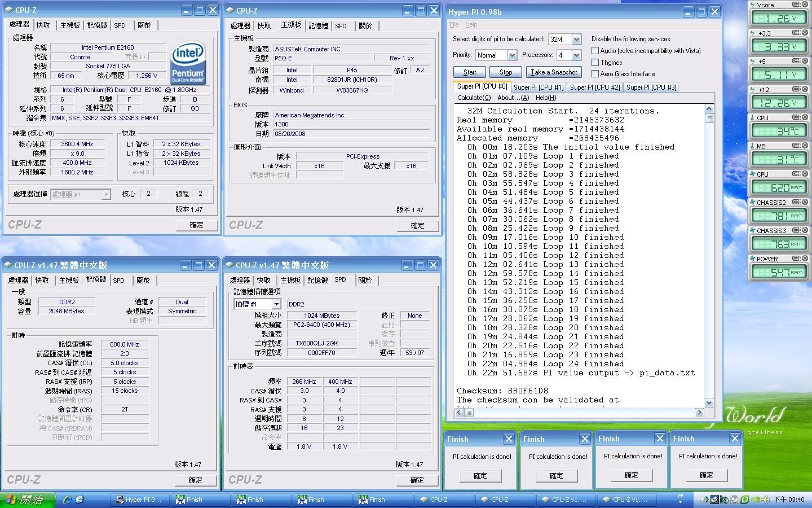Open the About...(A) menu
Viewport: 812px width, 508px height.
point(513,98)
